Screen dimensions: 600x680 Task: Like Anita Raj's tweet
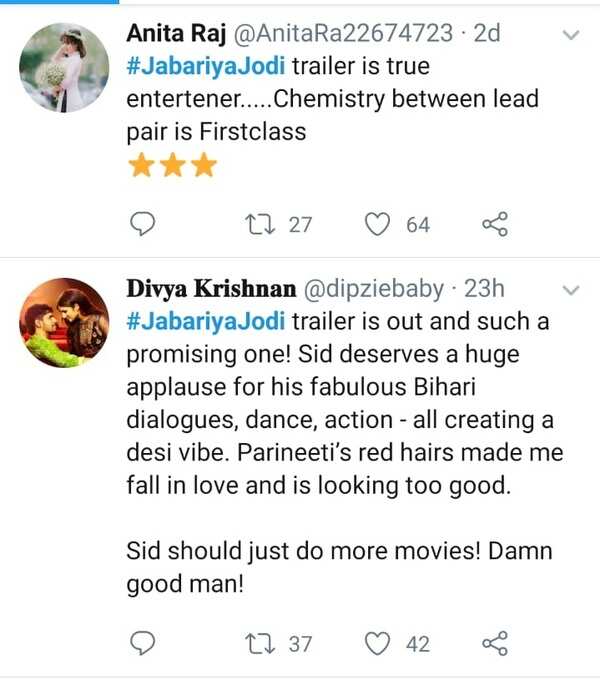pyautogui.click(x=376, y=225)
